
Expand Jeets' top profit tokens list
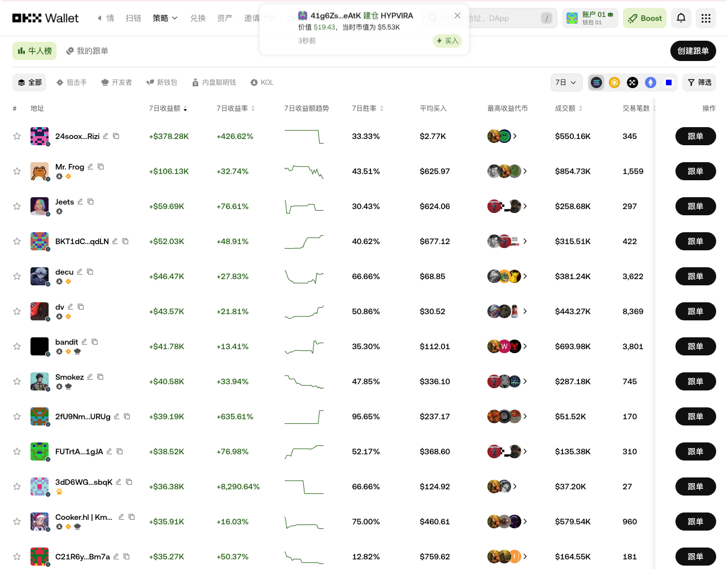(525, 206)
